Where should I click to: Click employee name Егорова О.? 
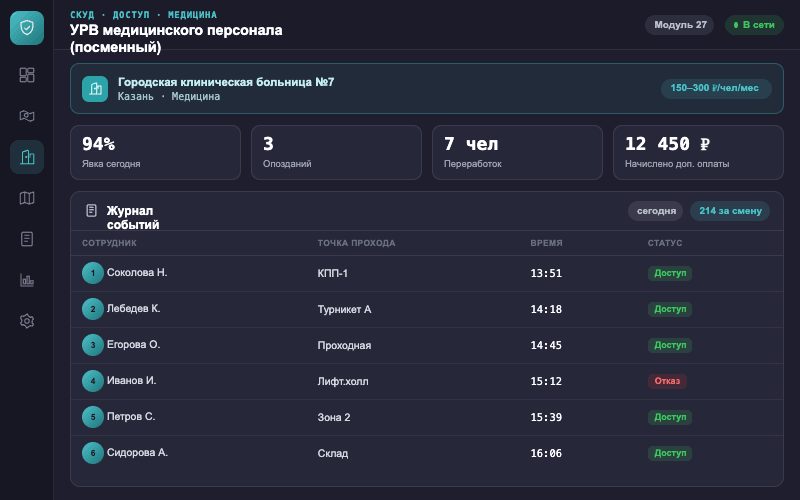pyautogui.click(x=133, y=344)
